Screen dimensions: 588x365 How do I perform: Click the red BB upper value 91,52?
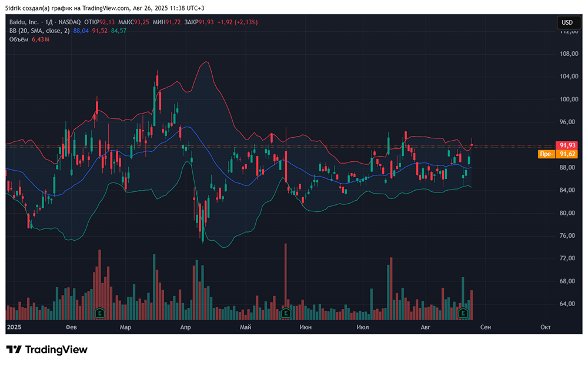point(100,31)
